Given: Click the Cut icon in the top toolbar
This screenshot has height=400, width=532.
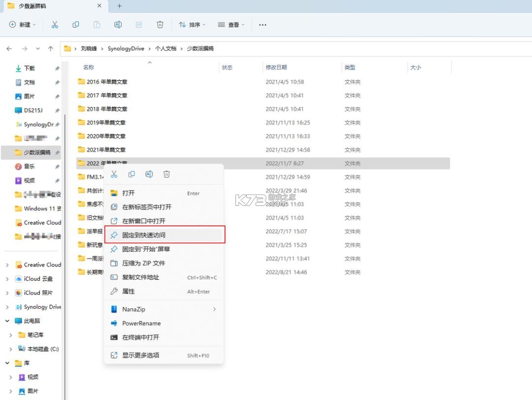Looking at the screenshot, I should (x=55, y=25).
